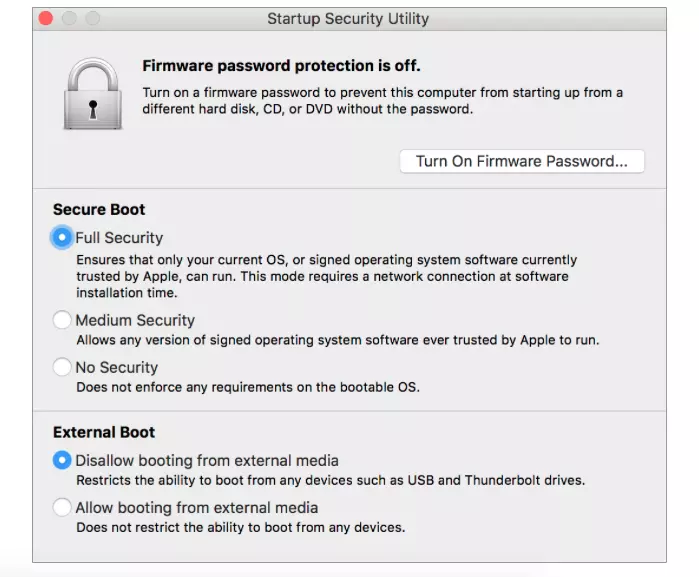
Task: Choose Allow booting from external media radio
Action: click(62, 507)
